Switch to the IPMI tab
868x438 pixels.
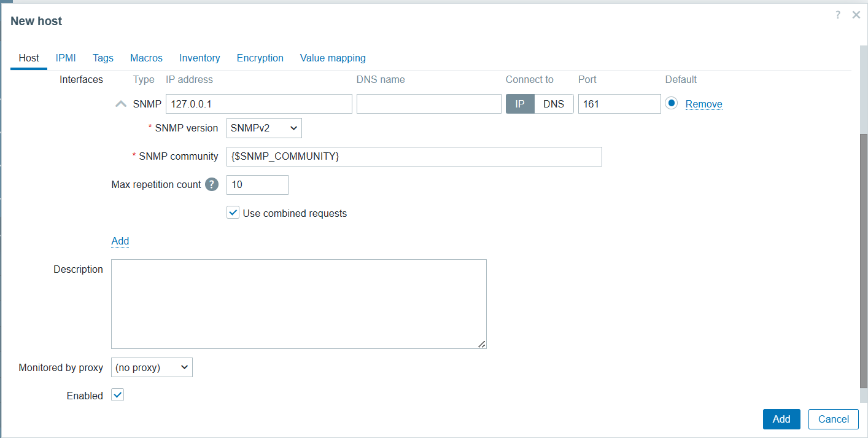point(66,58)
